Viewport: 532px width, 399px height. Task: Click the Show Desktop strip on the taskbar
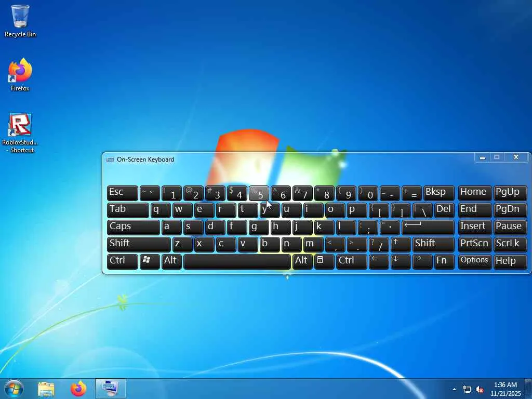click(528, 389)
